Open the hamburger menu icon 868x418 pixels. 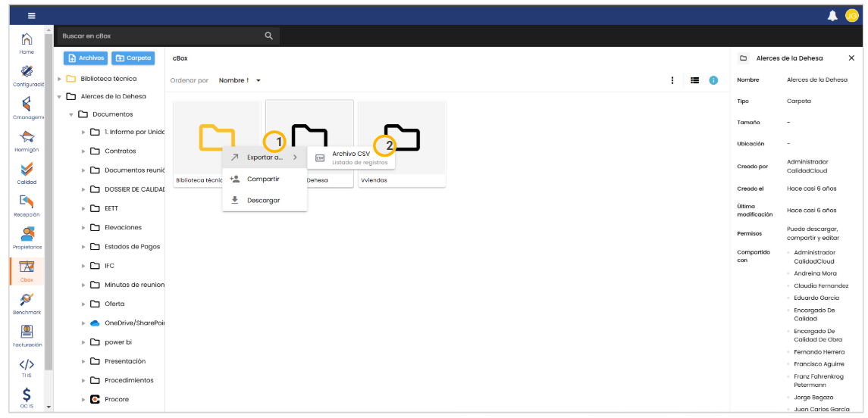(31, 16)
